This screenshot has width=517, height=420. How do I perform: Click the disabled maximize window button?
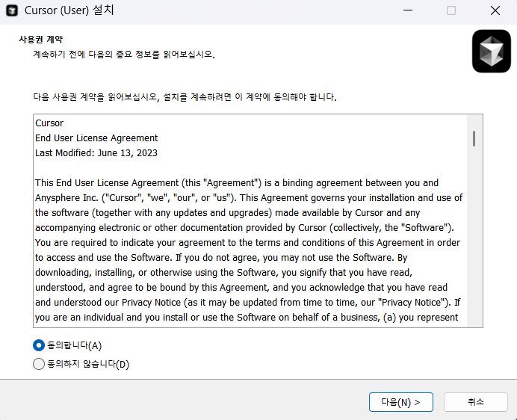click(451, 10)
